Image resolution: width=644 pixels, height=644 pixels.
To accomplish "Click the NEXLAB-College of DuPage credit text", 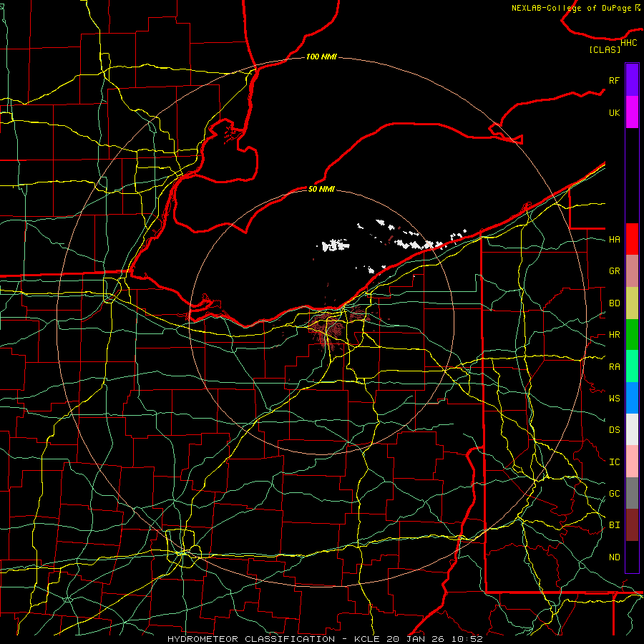I will click(571, 8).
